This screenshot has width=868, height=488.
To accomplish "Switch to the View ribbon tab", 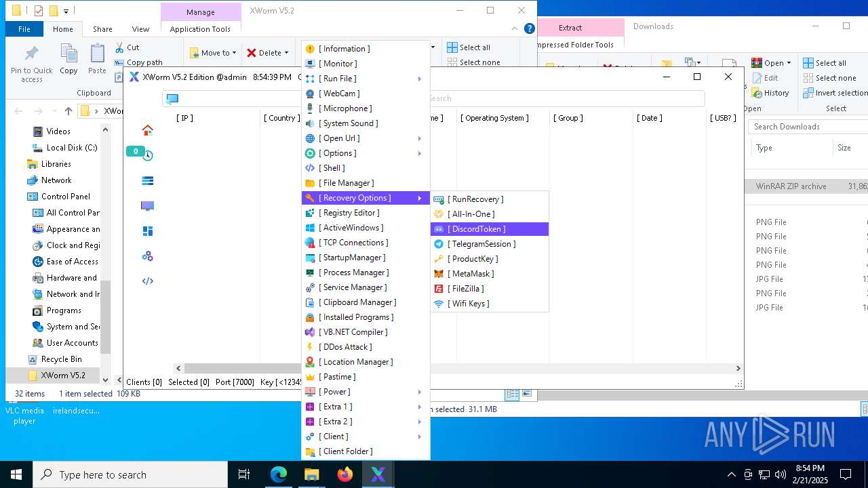I will [x=140, y=29].
